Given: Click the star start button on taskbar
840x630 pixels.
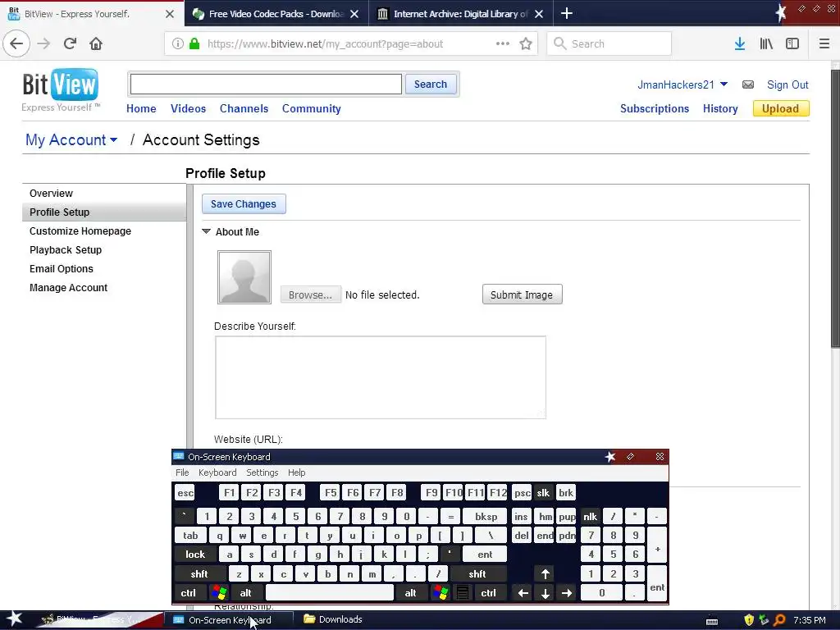Looking at the screenshot, I should 14,619.
